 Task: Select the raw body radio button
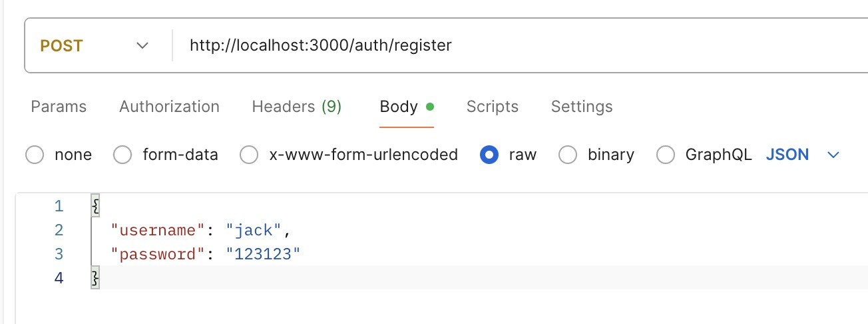point(489,155)
